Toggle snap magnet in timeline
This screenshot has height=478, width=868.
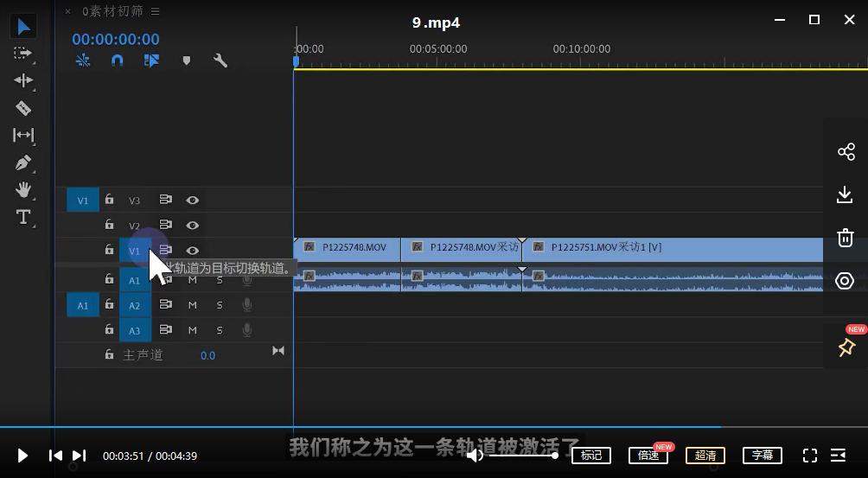118,61
